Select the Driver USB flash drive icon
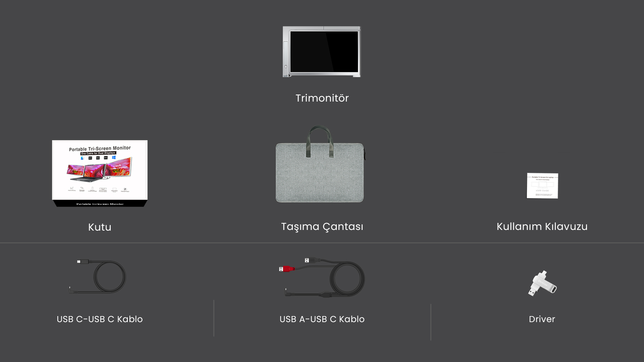This screenshot has width=644, height=362. pos(542,283)
